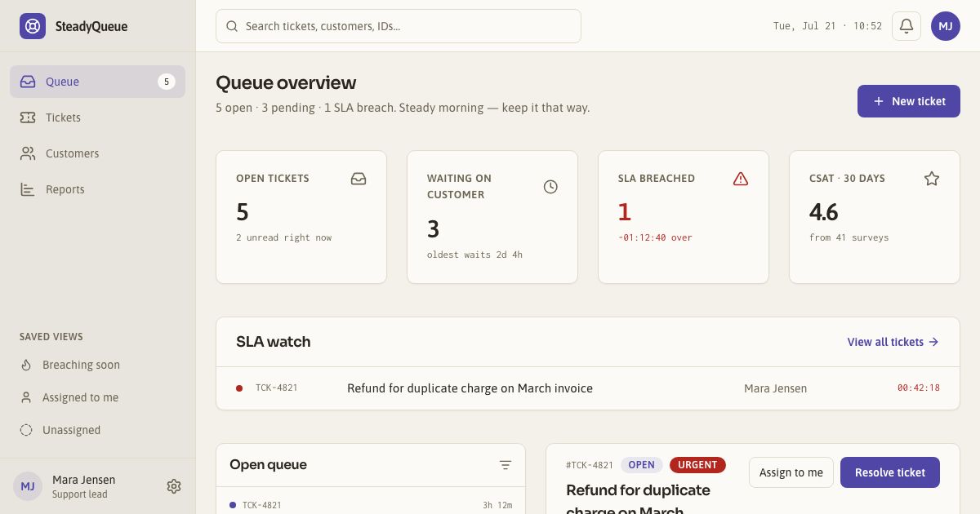Click the #TCK-4821 ticket ID in detail panel
This screenshot has width=980, height=514.
point(590,465)
